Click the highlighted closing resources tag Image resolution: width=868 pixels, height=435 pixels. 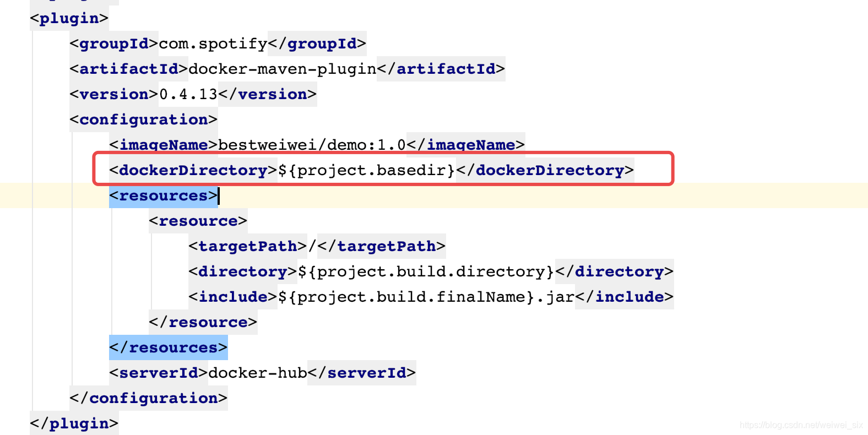point(169,347)
